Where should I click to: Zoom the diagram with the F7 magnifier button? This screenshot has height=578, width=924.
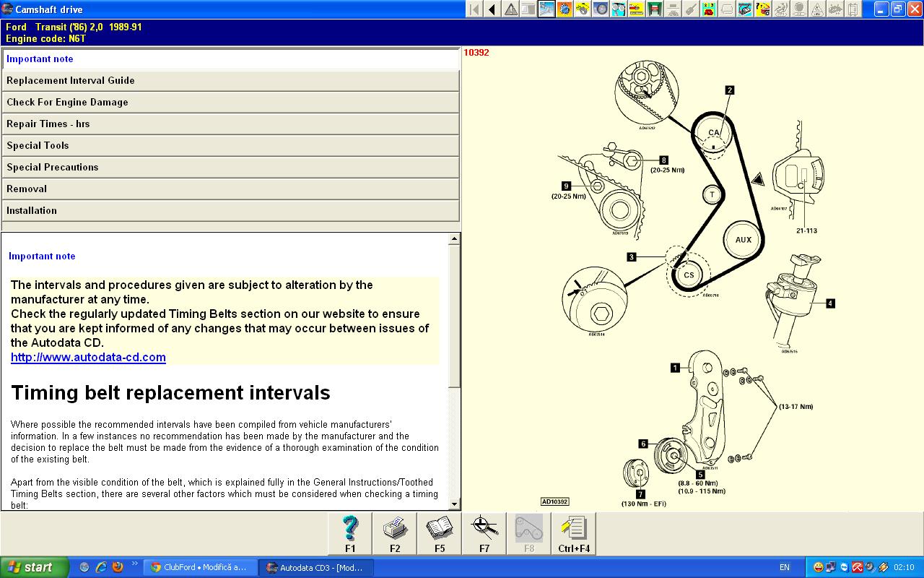pyautogui.click(x=484, y=534)
